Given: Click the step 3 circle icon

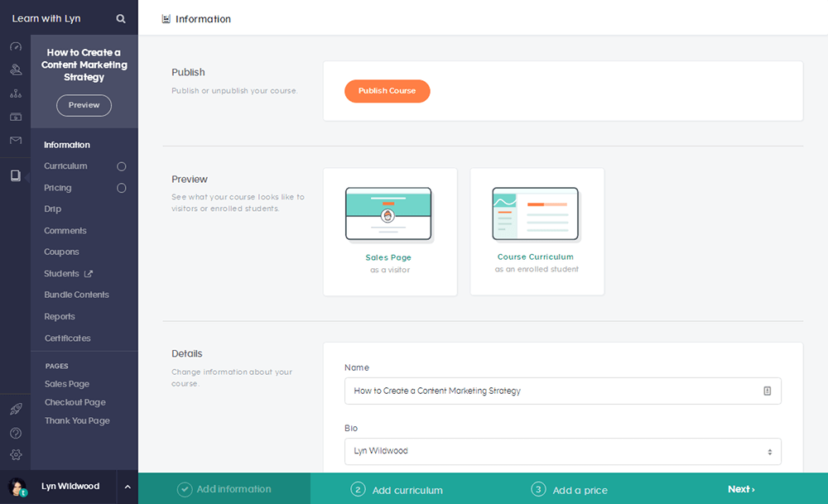Looking at the screenshot, I should (538, 489).
